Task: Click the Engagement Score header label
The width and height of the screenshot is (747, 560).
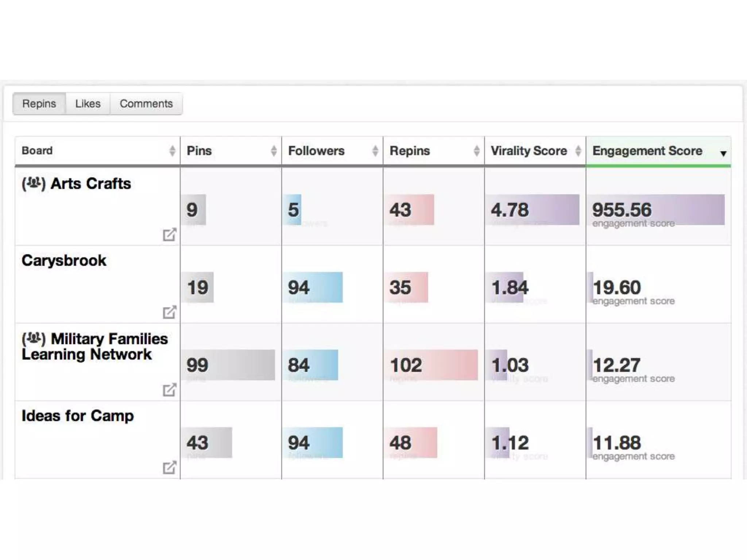Action: point(647,151)
